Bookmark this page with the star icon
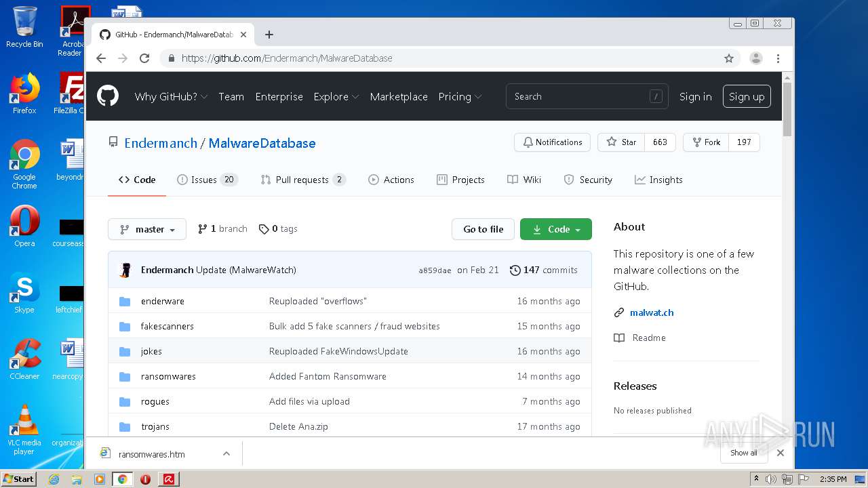 click(x=729, y=58)
